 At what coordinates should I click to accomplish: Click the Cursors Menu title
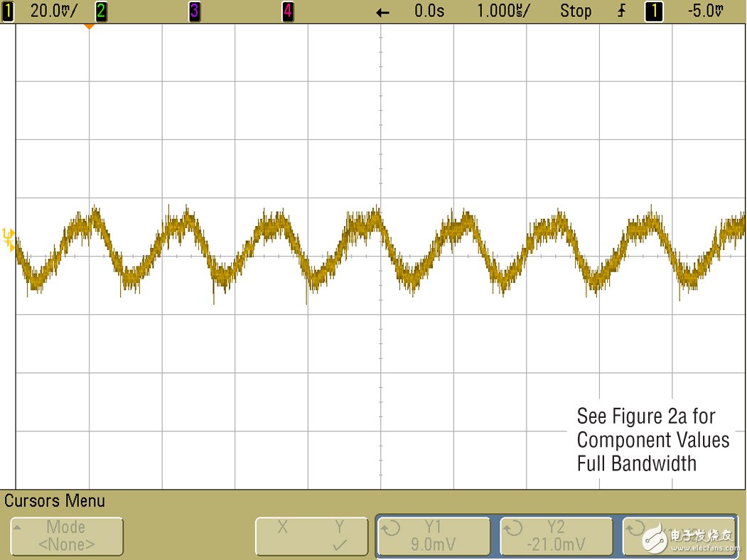(55, 500)
